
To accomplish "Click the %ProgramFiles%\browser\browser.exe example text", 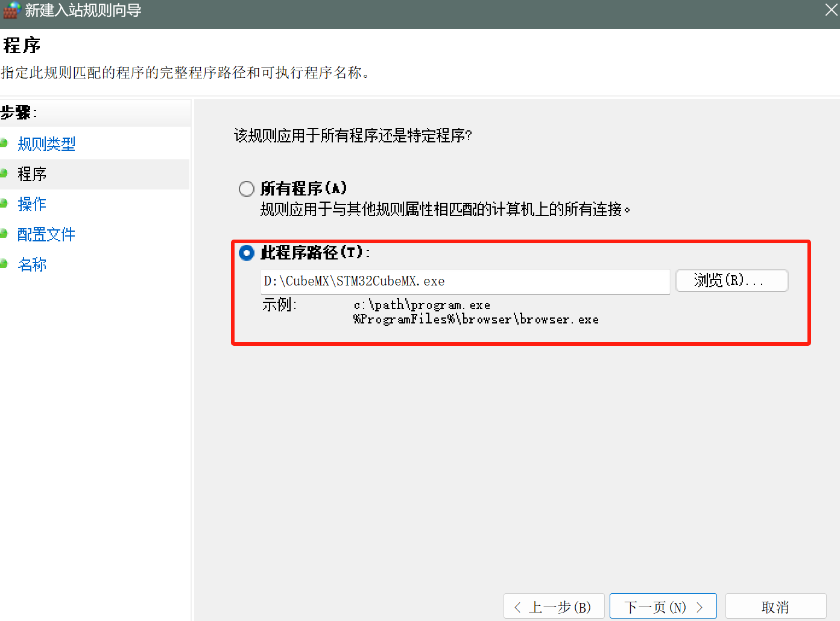I will pyautogui.click(x=476, y=320).
